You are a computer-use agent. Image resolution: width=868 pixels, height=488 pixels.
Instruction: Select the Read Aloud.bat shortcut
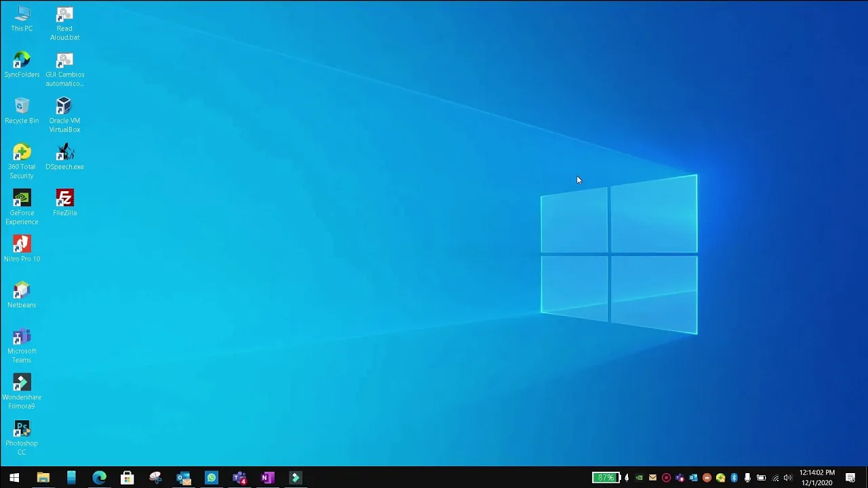[x=64, y=24]
